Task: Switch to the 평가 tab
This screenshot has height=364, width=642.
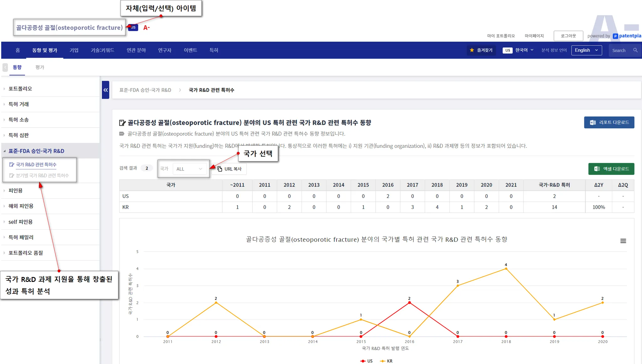Action: [40, 67]
